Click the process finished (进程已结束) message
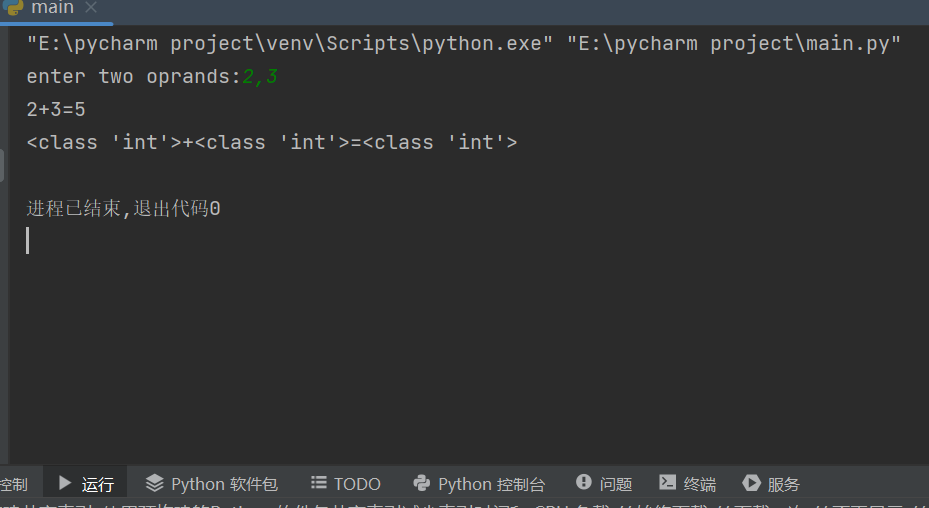This screenshot has height=508, width=929. click(123, 209)
